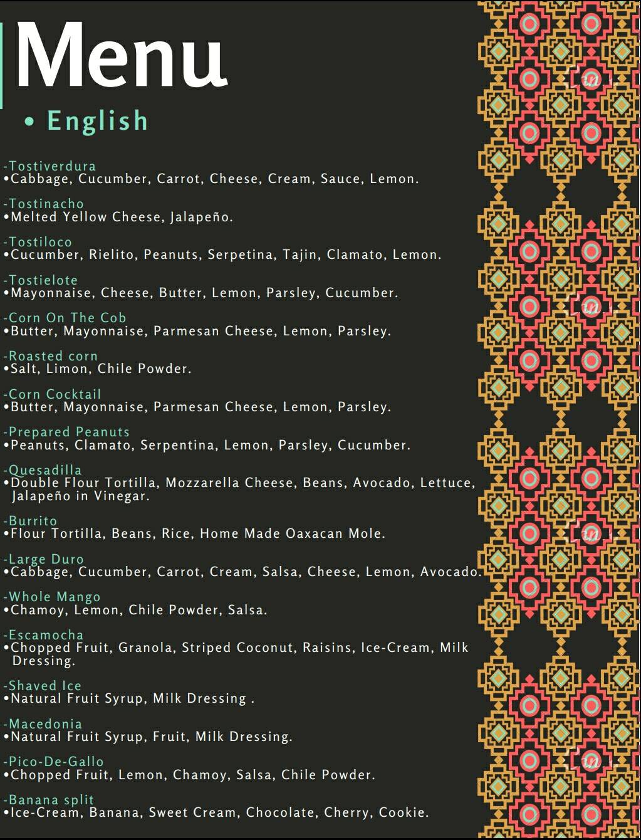
Task: Click the Corn On The Cob heading
Action: point(66,318)
